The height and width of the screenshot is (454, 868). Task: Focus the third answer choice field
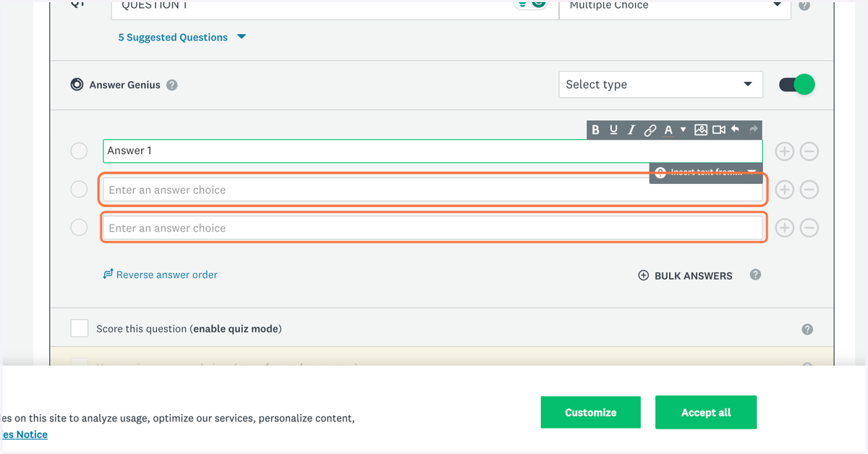pos(433,227)
